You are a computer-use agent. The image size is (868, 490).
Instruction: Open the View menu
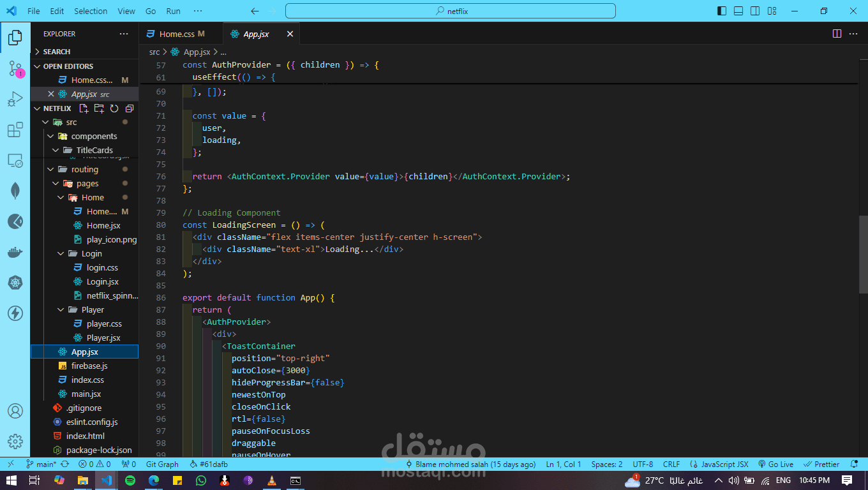(126, 11)
